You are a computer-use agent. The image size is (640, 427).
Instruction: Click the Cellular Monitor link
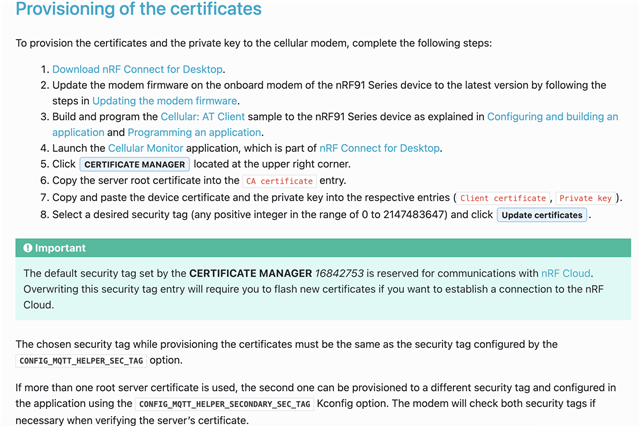(145, 148)
